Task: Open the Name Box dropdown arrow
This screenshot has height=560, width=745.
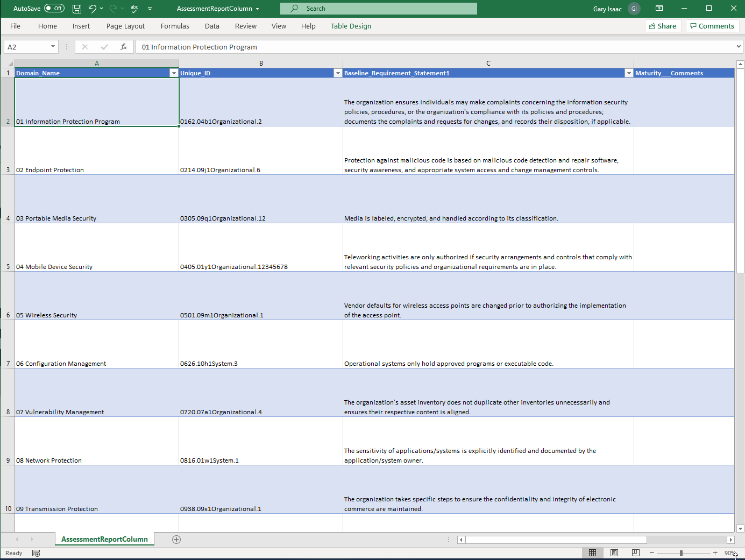Action: point(53,47)
